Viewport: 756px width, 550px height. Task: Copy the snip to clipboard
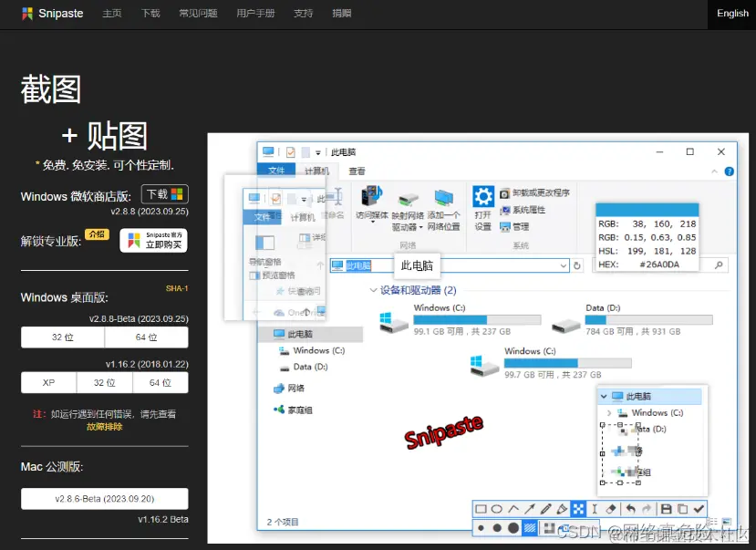[x=682, y=509]
